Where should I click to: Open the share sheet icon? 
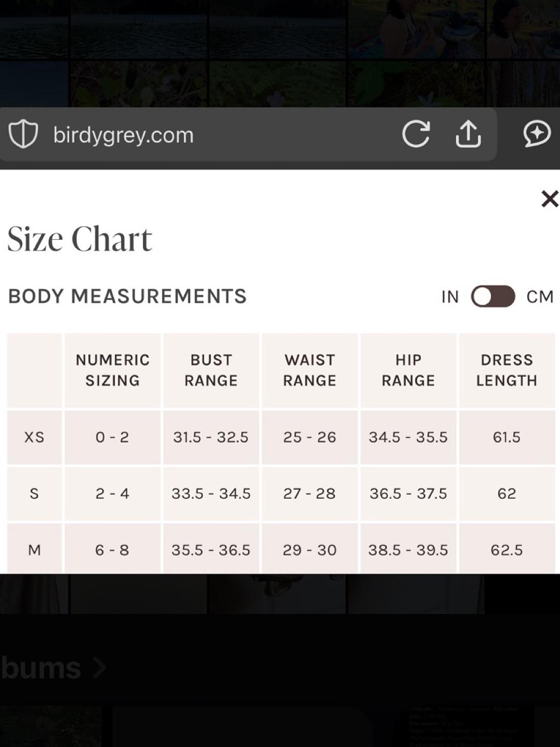(468, 134)
